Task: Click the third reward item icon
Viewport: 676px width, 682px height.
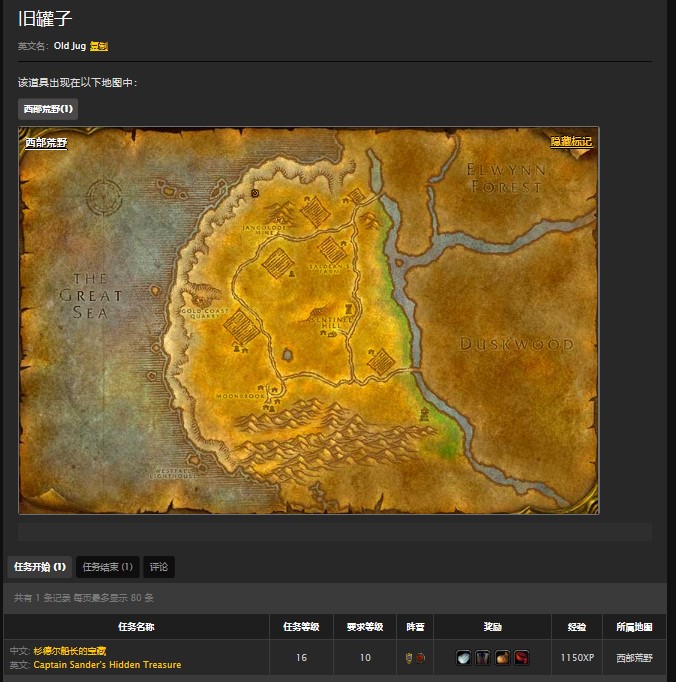Action: [x=502, y=658]
